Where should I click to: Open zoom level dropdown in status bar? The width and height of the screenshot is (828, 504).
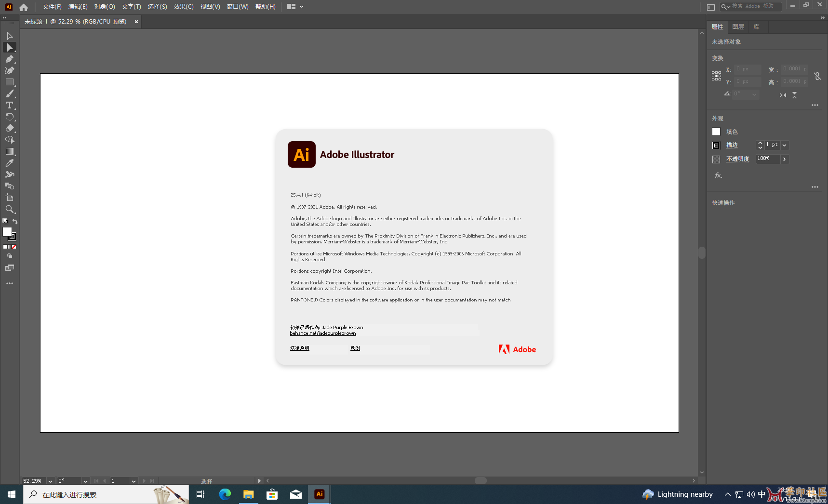50,481
